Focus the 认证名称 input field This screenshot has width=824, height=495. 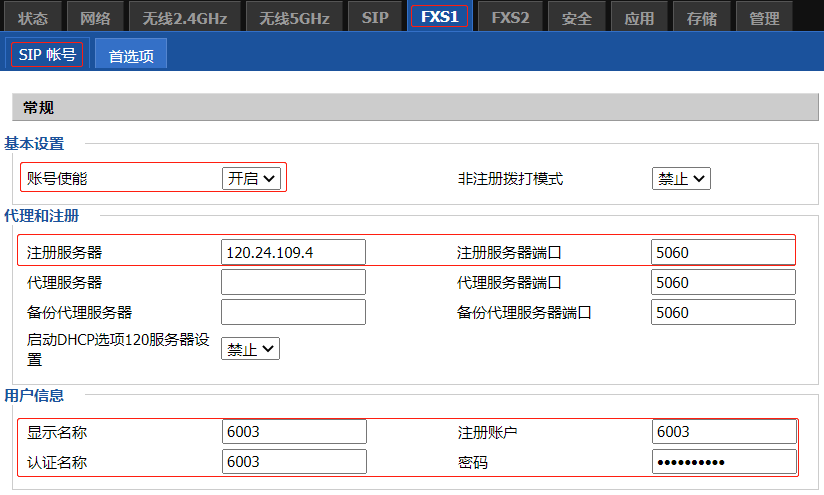click(294, 462)
